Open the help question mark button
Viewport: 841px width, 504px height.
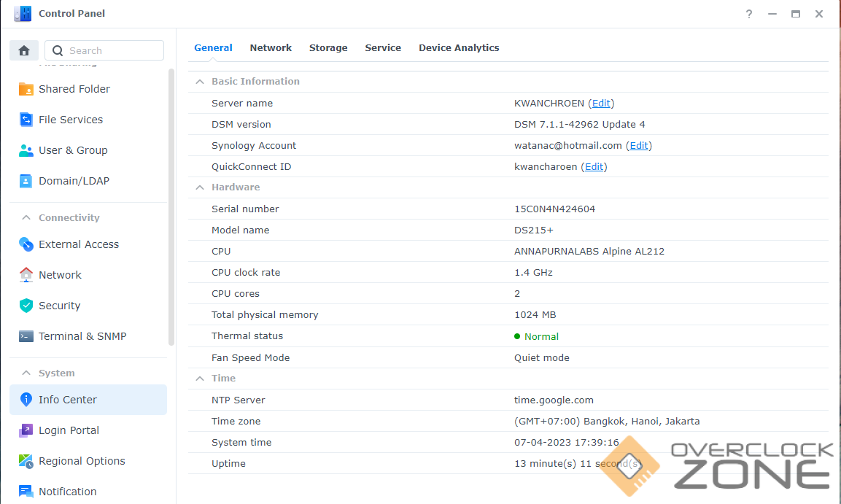coord(749,14)
